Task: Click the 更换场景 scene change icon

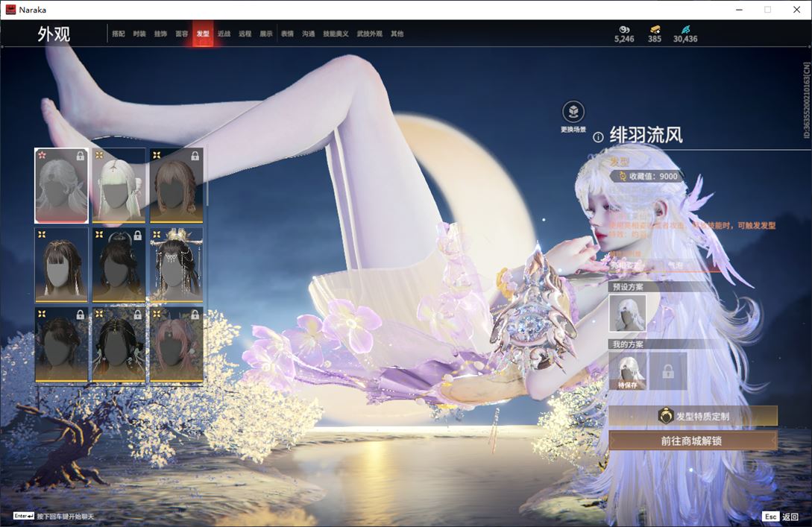Action: click(573, 112)
